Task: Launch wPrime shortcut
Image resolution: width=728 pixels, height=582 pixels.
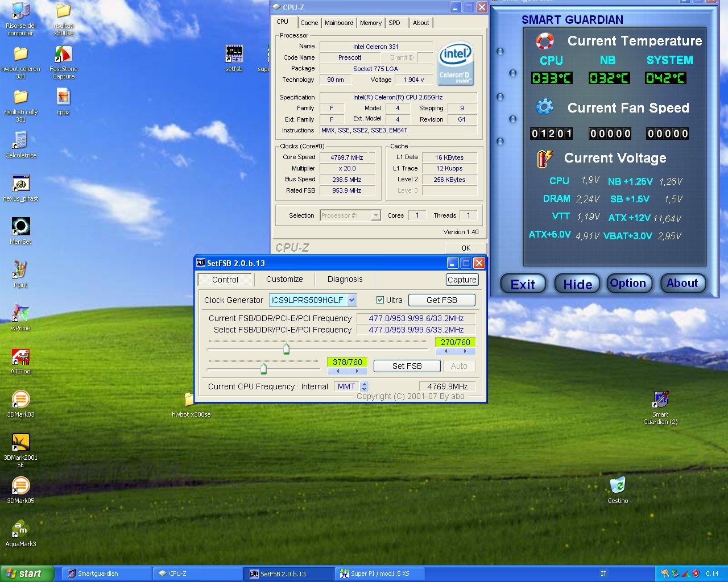Action: pos(20,317)
